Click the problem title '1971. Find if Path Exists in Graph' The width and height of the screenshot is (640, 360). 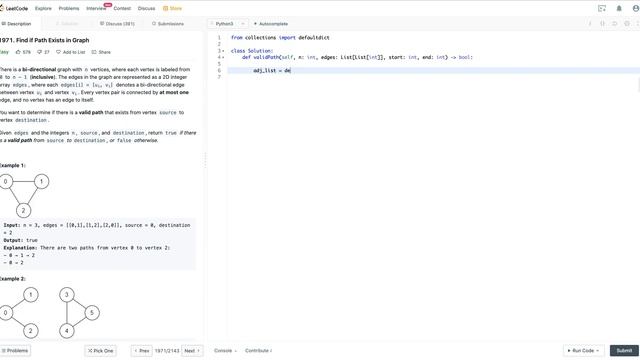pyautogui.click(x=44, y=40)
